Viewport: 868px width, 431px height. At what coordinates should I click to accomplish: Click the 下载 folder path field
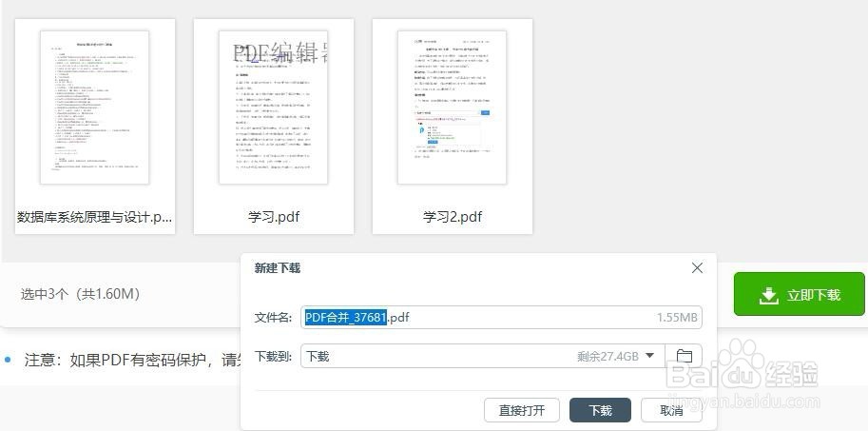click(x=483, y=356)
